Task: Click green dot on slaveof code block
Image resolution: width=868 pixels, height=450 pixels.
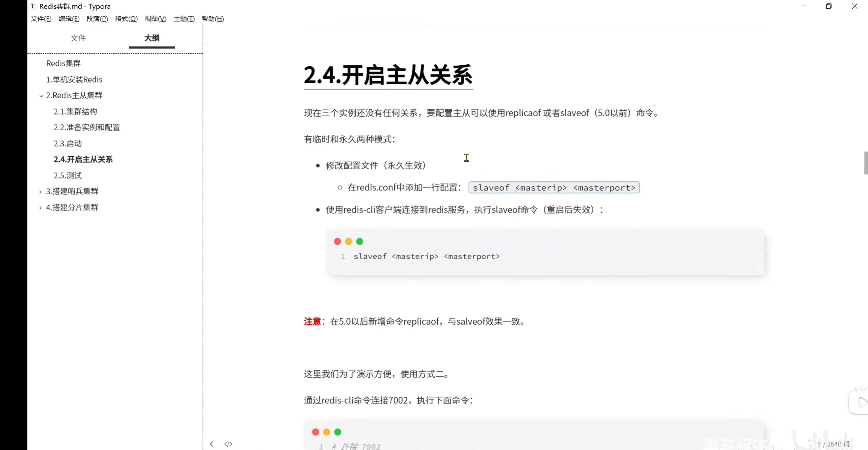Action: (x=359, y=241)
